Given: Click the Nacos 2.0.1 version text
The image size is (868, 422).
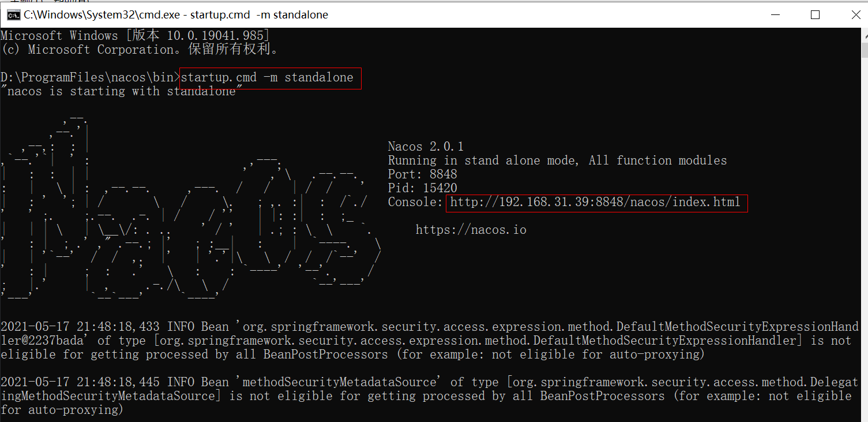Looking at the screenshot, I should (426, 147).
